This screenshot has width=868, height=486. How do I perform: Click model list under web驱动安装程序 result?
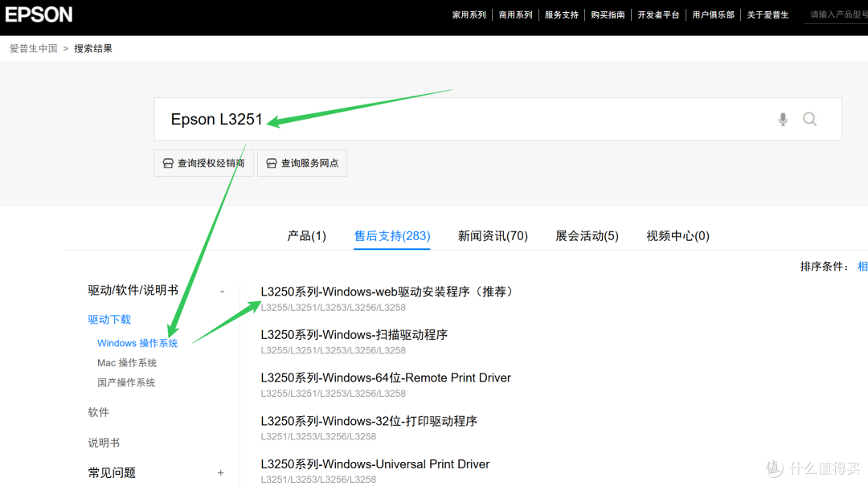[x=334, y=307]
